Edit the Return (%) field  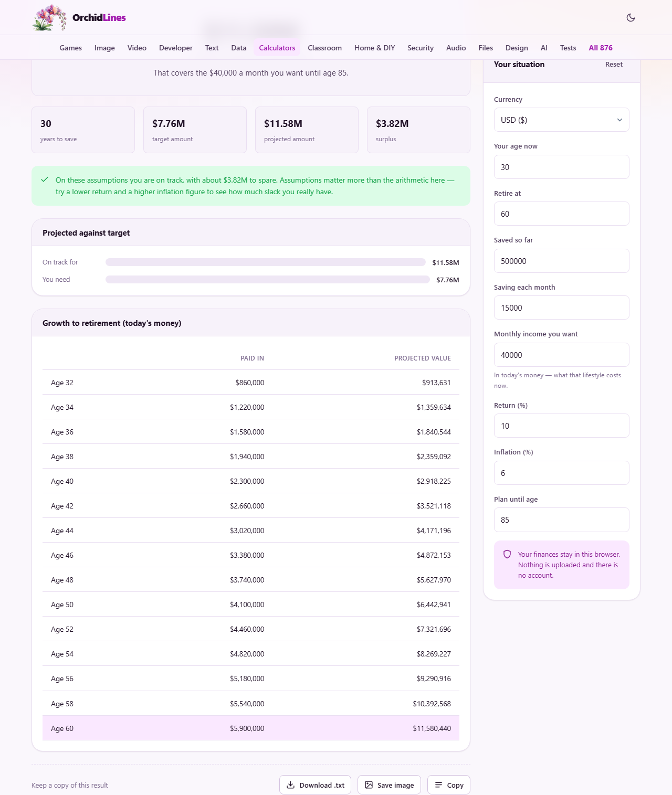[x=561, y=426]
